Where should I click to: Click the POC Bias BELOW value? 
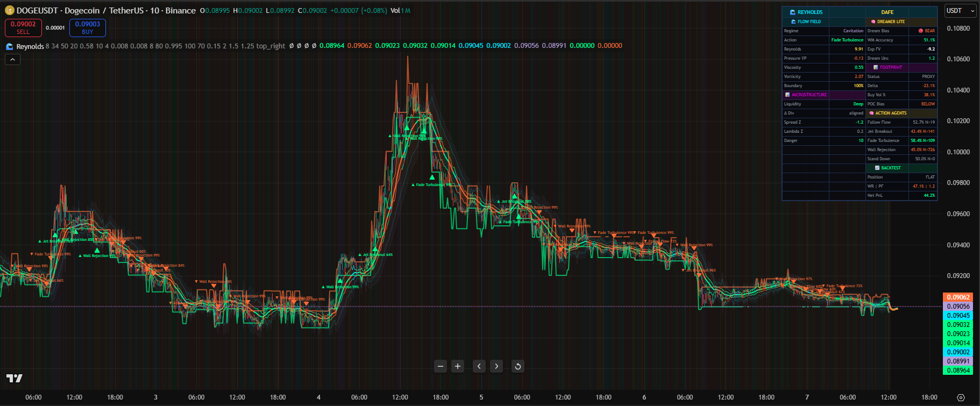coord(928,104)
